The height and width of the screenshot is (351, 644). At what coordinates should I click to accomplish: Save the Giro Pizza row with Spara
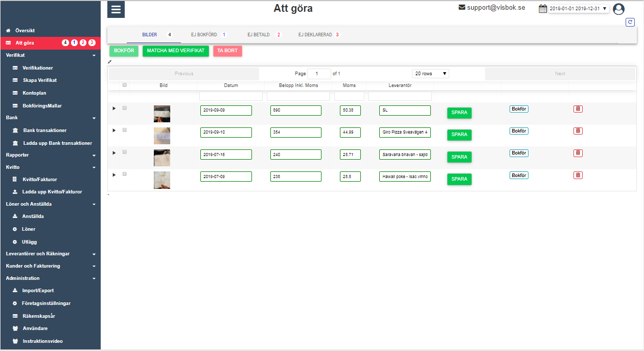(459, 135)
